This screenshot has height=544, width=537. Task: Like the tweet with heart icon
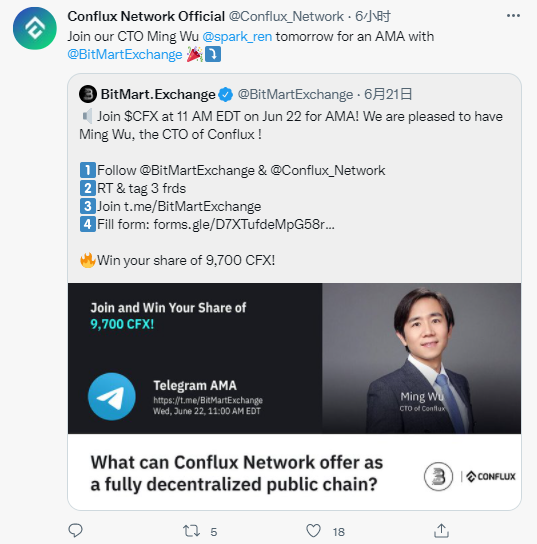pos(313,531)
